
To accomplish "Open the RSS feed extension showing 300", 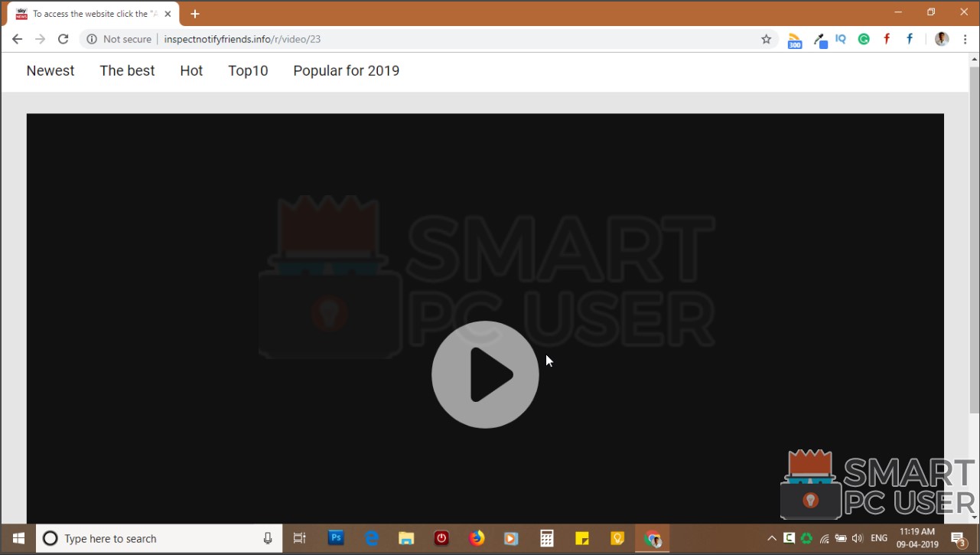I will pyautogui.click(x=794, y=38).
